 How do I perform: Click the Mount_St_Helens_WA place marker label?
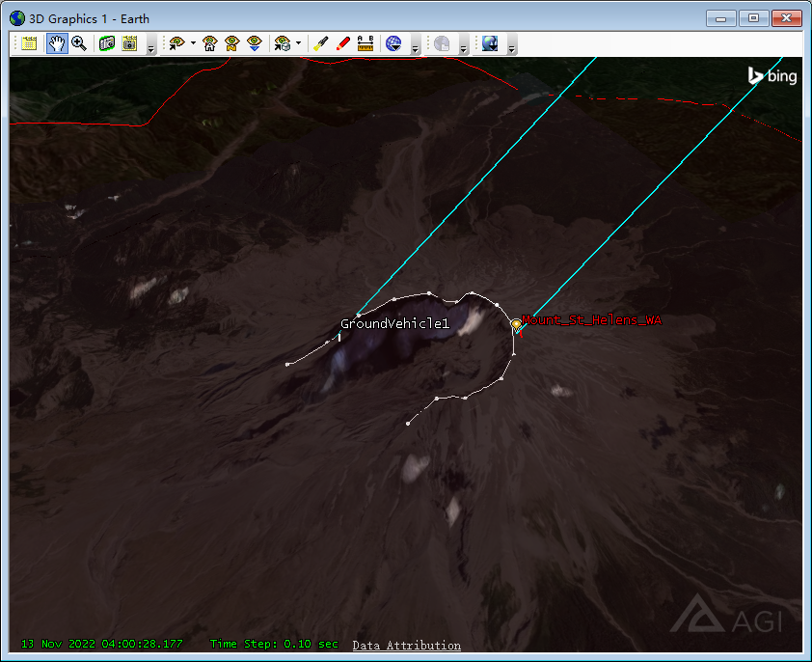coord(591,319)
